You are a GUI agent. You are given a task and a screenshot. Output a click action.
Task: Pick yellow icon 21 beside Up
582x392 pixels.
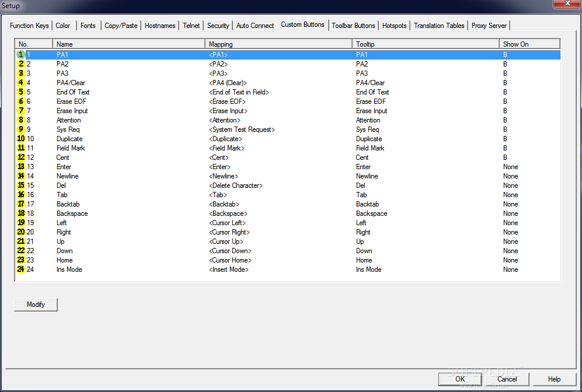21,241
